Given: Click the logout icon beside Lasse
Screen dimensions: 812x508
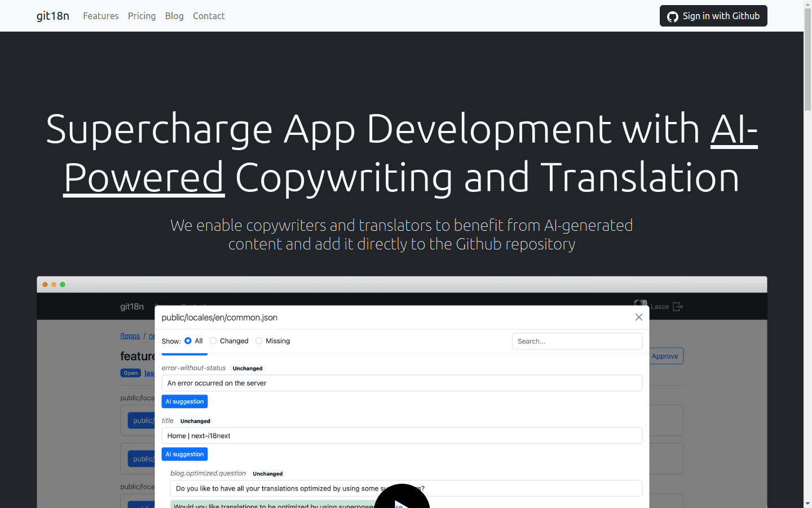Looking at the screenshot, I should 678,306.
